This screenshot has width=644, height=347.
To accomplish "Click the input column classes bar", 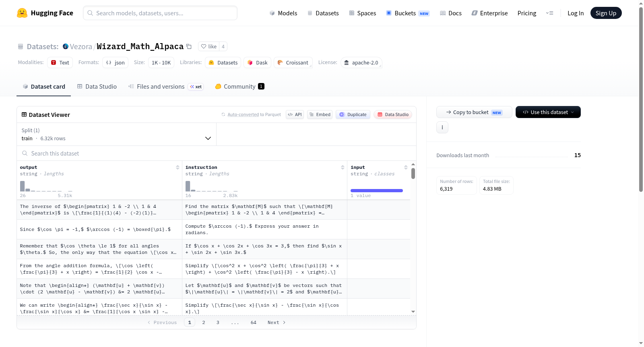I will point(376,191).
